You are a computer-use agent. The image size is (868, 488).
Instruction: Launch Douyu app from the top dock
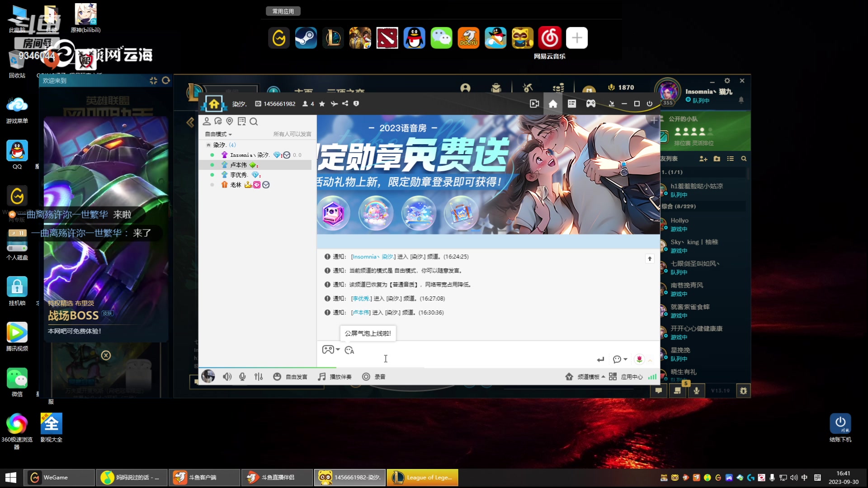point(469,38)
